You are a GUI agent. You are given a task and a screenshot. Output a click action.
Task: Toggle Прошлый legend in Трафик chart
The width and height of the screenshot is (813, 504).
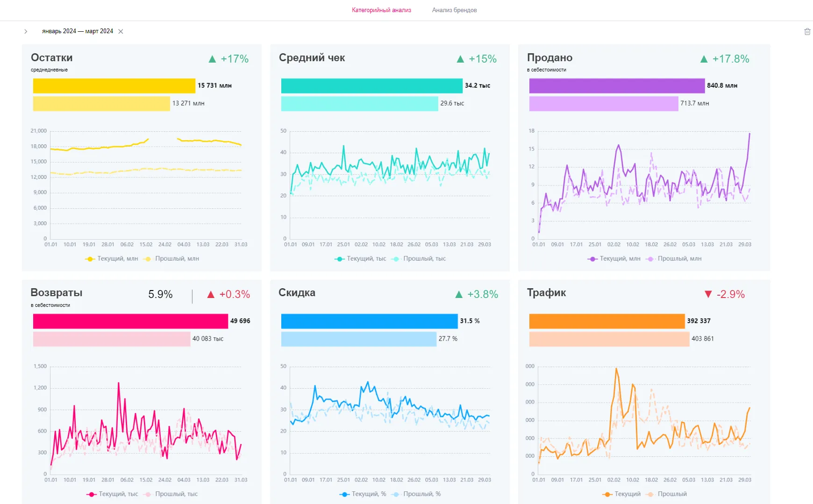coord(667,494)
